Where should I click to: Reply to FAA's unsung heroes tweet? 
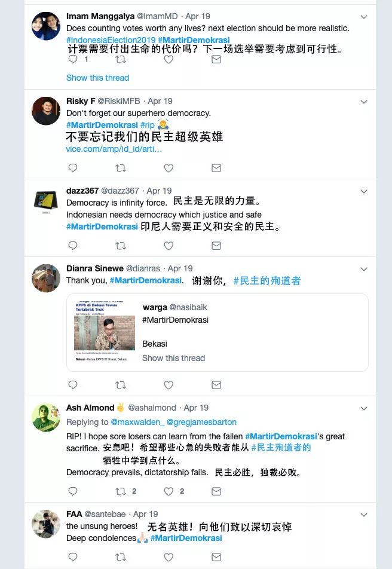(x=73, y=557)
